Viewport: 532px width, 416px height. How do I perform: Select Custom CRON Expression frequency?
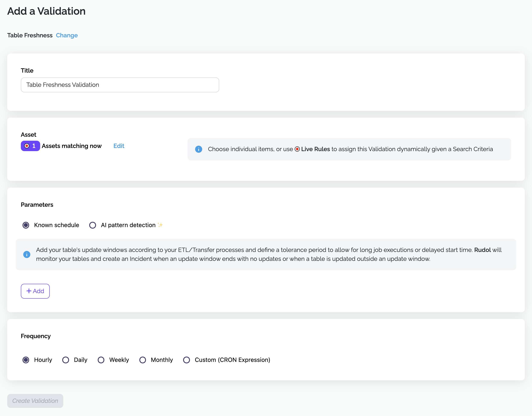[187, 360]
